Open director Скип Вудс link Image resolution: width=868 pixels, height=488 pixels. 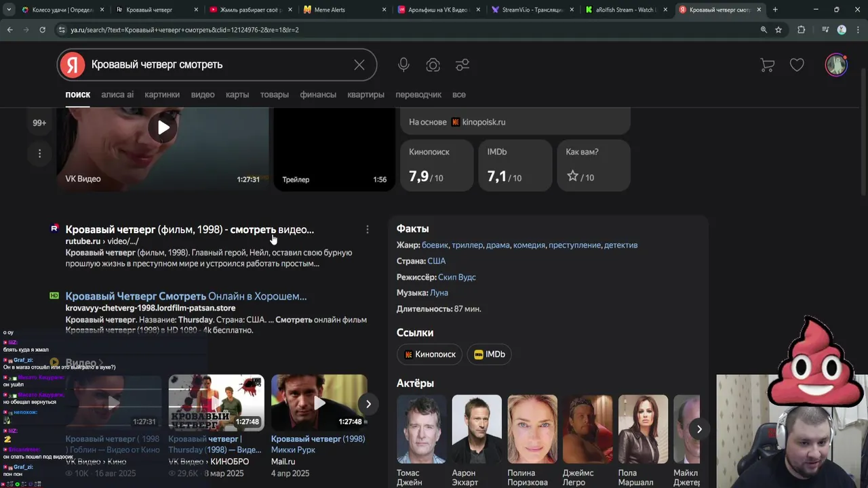(x=457, y=277)
